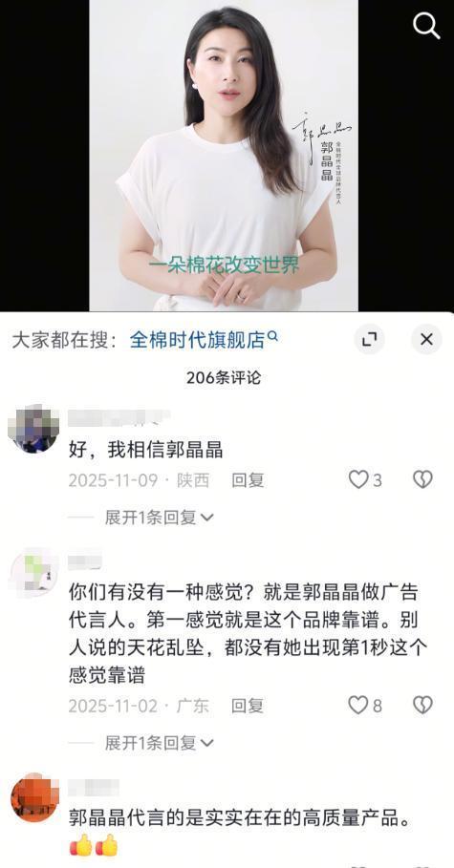This screenshot has width=454, height=868.
Task: Reply to the 2025-11-09 comment
Action: [x=248, y=480]
